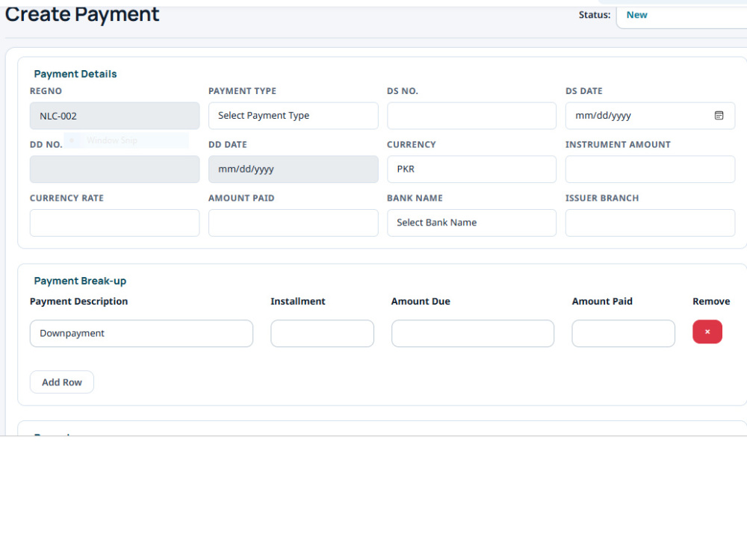
Task: Click the DD Date mm/dd/yyyy field
Action: [x=293, y=169]
